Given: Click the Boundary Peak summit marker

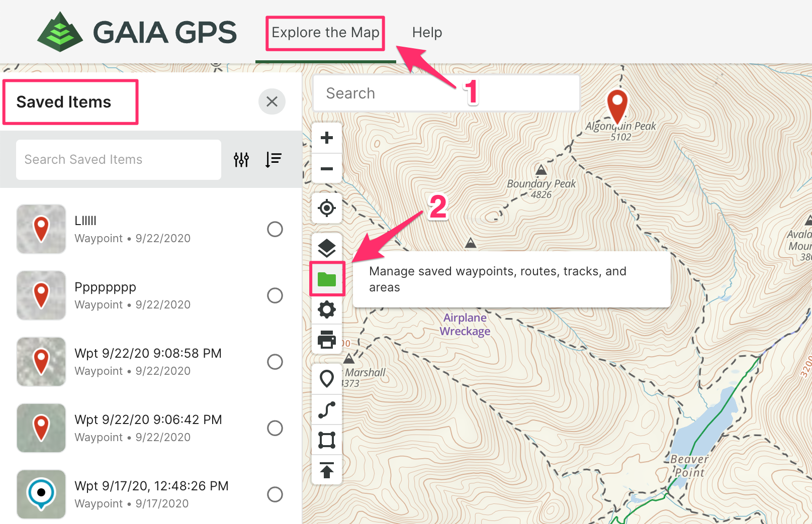Looking at the screenshot, I should [541, 170].
